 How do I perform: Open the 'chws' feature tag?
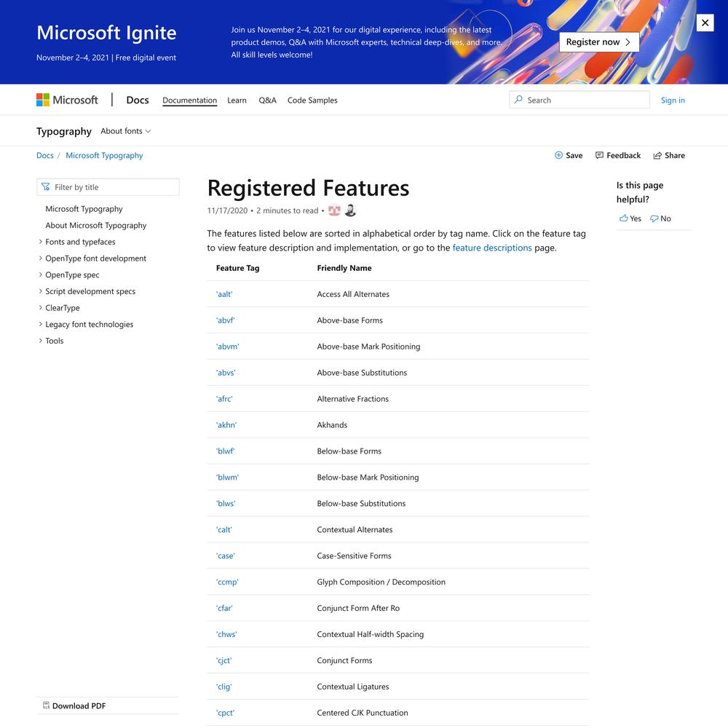pos(226,634)
